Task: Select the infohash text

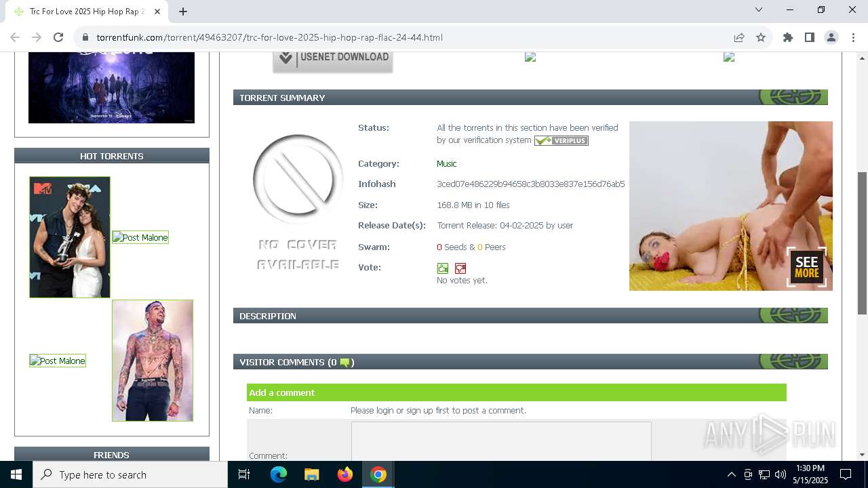Action: coord(530,184)
